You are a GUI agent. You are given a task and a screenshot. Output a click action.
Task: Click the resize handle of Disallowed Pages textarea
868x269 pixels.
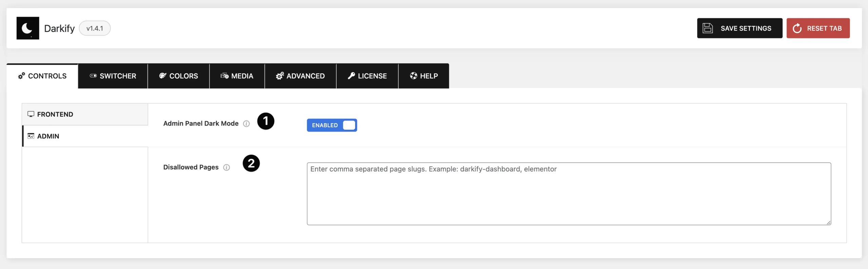click(829, 223)
